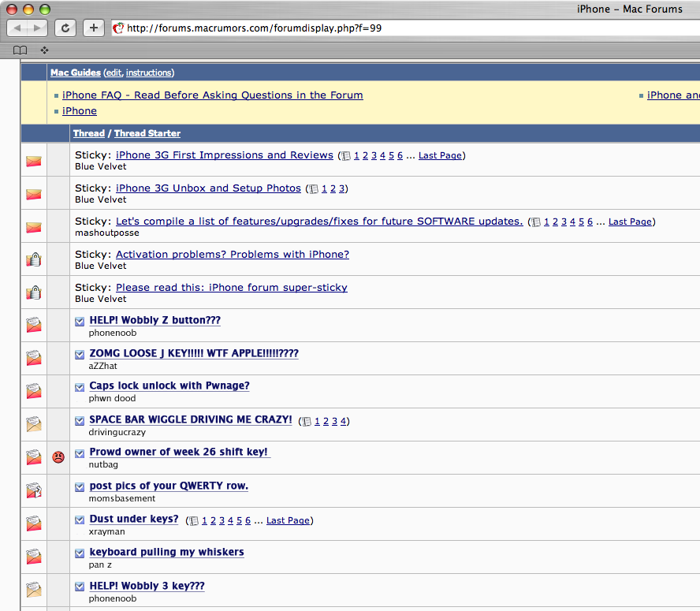The image size is (700, 611).
Task: Open Mac Guides instructions link
Action: tap(149, 73)
